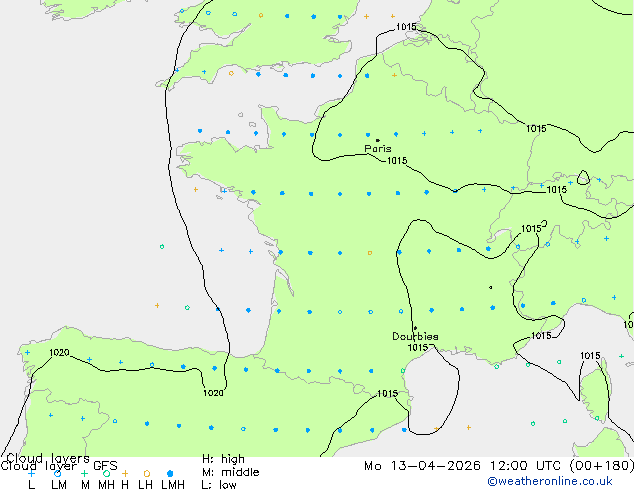Click the 'MH' legend label
This screenshot has height=490, width=634.
pyautogui.click(x=106, y=485)
